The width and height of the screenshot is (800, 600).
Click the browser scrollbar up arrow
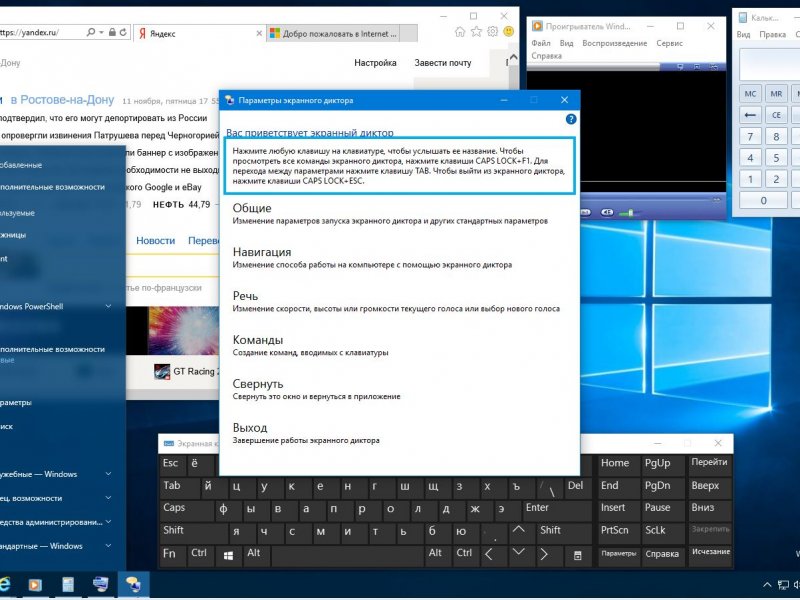[513, 58]
